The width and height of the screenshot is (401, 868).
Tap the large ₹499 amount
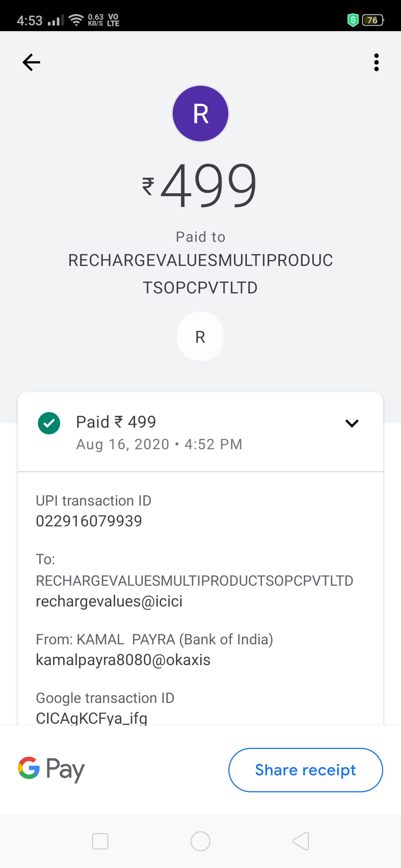click(x=200, y=185)
